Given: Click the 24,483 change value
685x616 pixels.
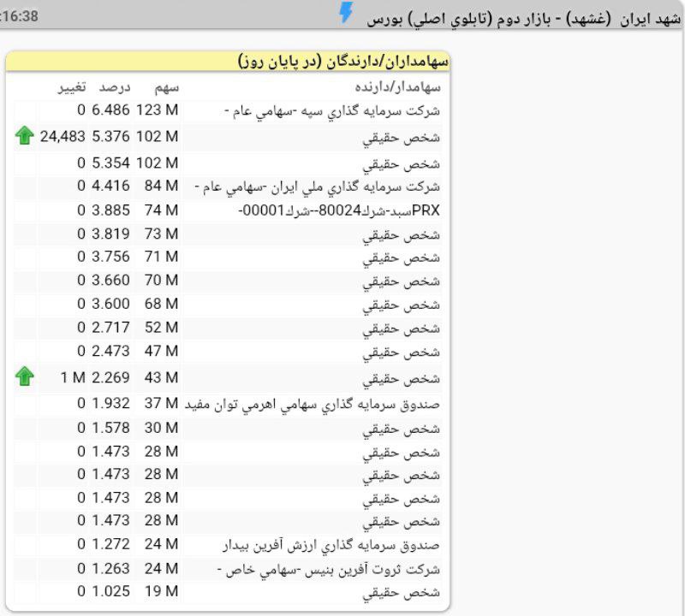Looking at the screenshot, I should pyautogui.click(x=63, y=135).
